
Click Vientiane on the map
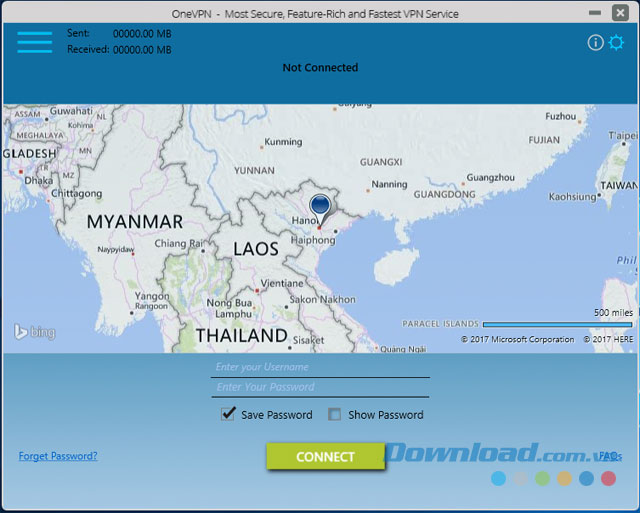[282, 283]
